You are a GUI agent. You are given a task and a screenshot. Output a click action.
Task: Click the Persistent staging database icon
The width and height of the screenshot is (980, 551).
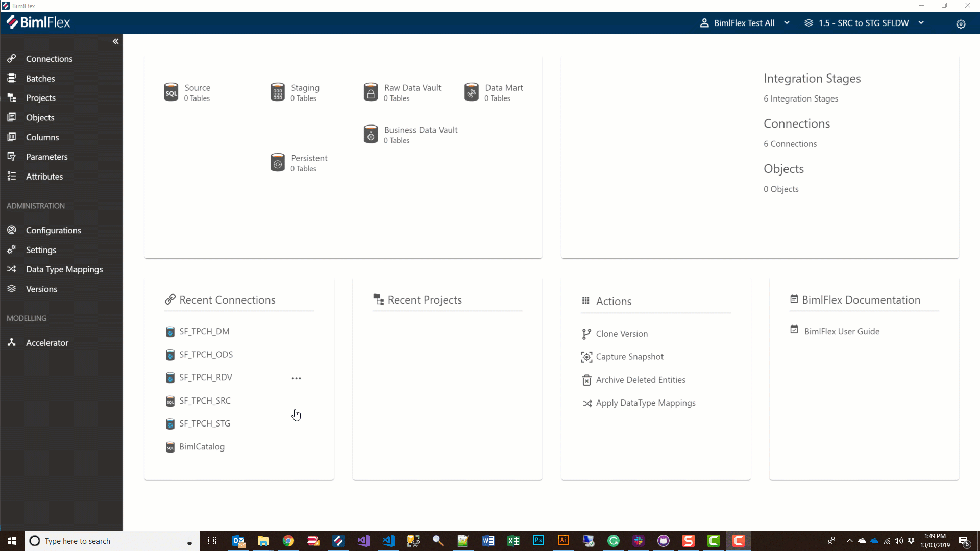(x=277, y=162)
